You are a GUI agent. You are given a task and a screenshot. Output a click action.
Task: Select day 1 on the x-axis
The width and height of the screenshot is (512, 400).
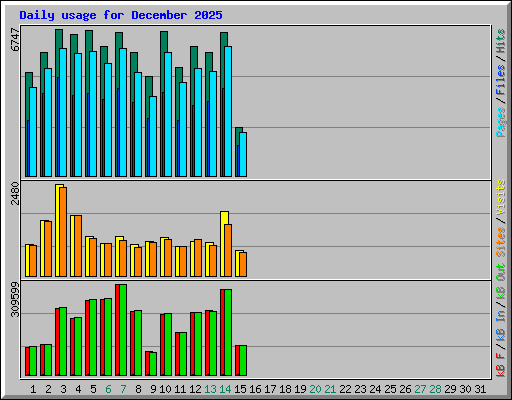pyautogui.click(x=33, y=389)
